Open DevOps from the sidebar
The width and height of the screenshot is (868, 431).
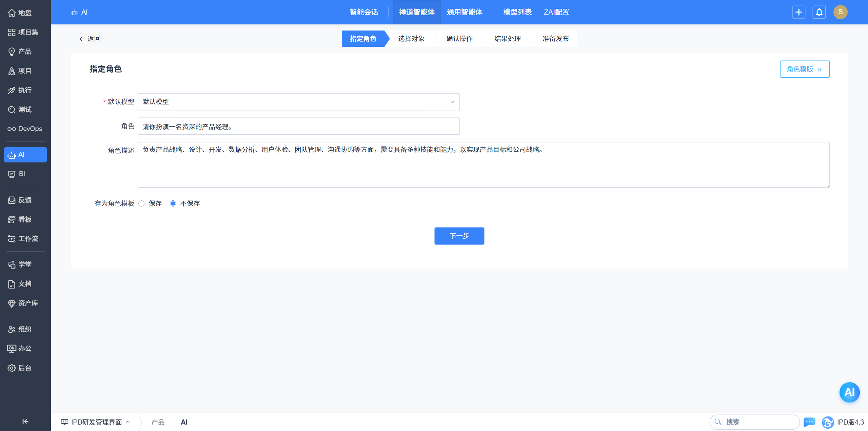pyautogui.click(x=25, y=129)
